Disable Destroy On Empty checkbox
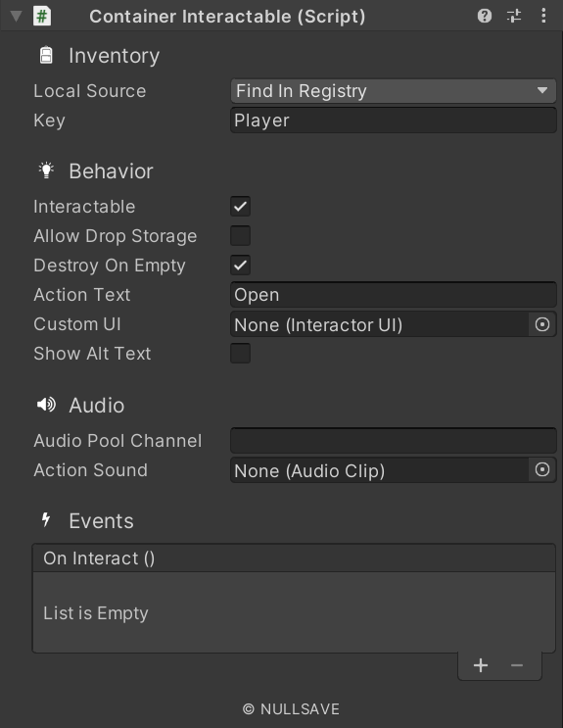 click(x=241, y=266)
